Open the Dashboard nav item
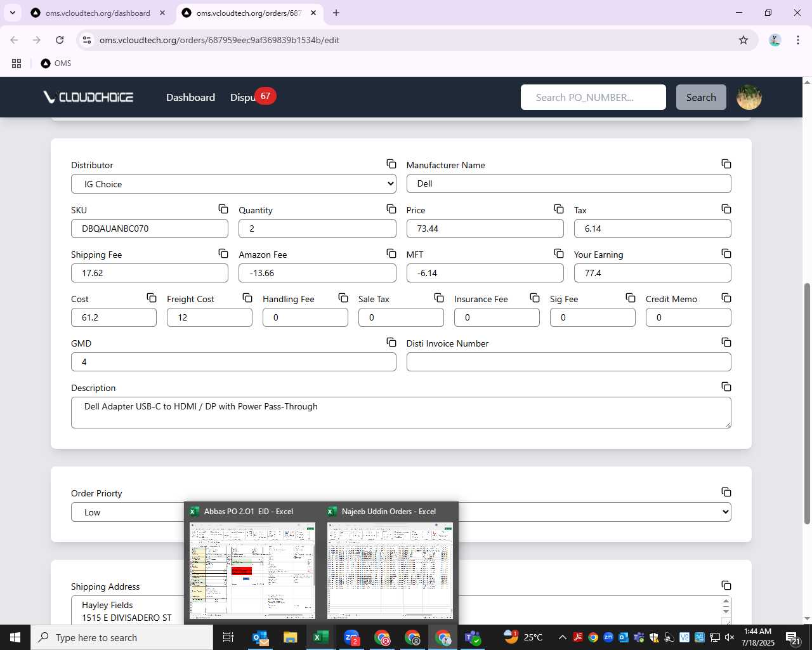 (x=190, y=97)
